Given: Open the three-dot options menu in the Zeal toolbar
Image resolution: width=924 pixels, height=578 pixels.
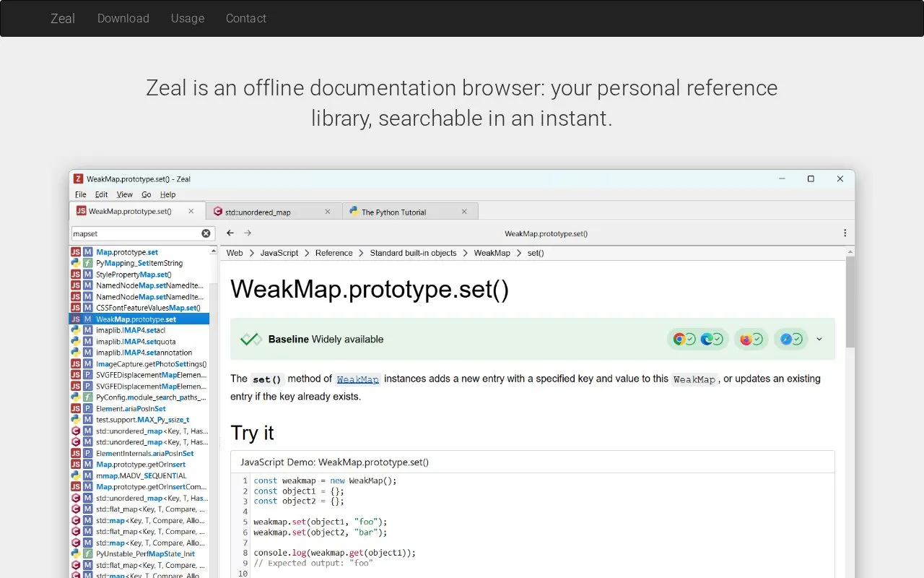Looking at the screenshot, I should point(845,233).
